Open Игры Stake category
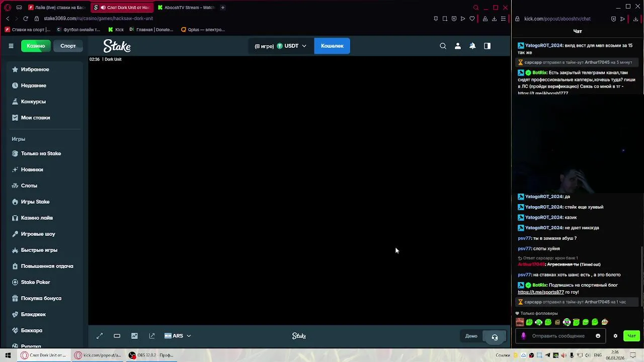 (x=44, y=202)
